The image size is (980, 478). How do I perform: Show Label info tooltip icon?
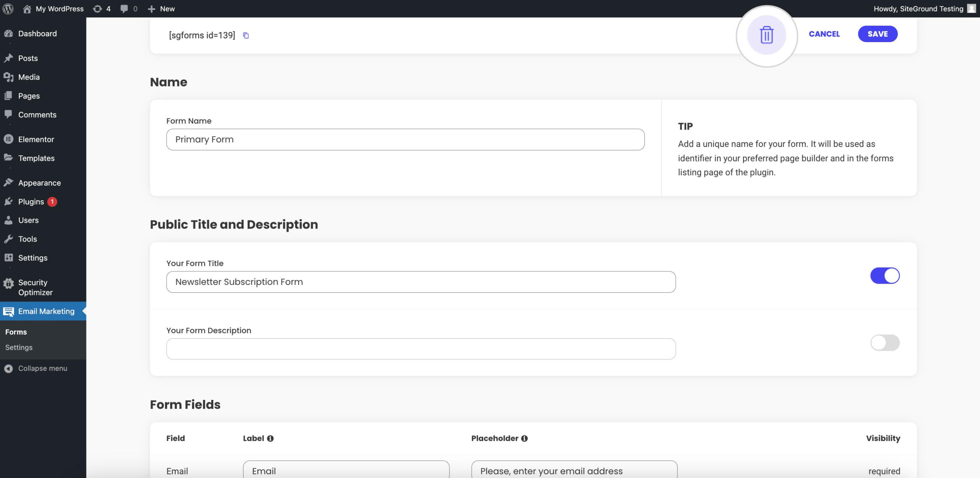click(270, 439)
